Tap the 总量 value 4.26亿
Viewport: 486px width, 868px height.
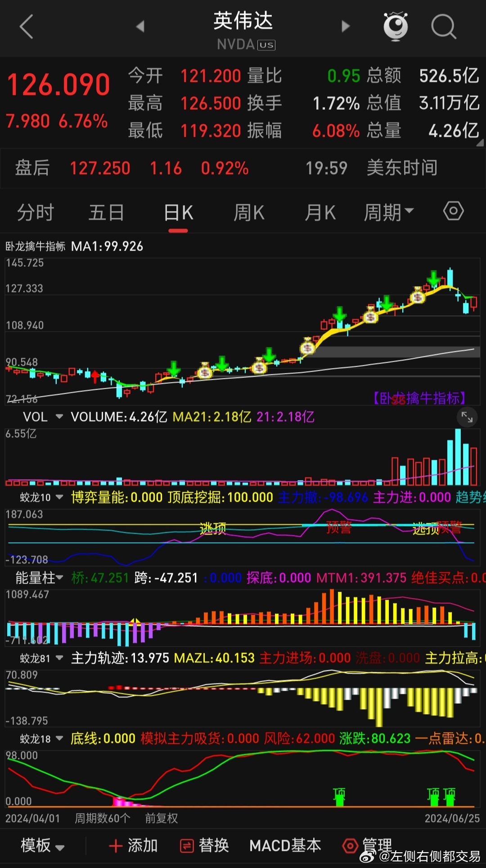pyautogui.click(x=454, y=131)
